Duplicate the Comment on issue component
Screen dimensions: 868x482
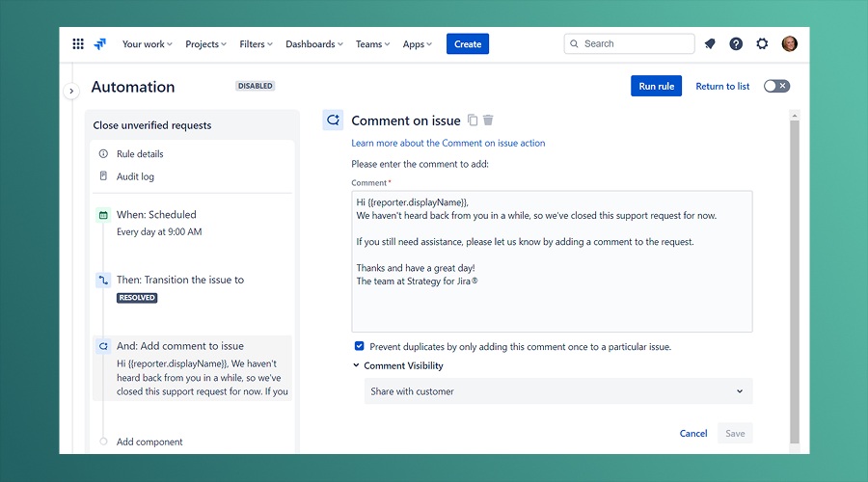[x=473, y=120]
